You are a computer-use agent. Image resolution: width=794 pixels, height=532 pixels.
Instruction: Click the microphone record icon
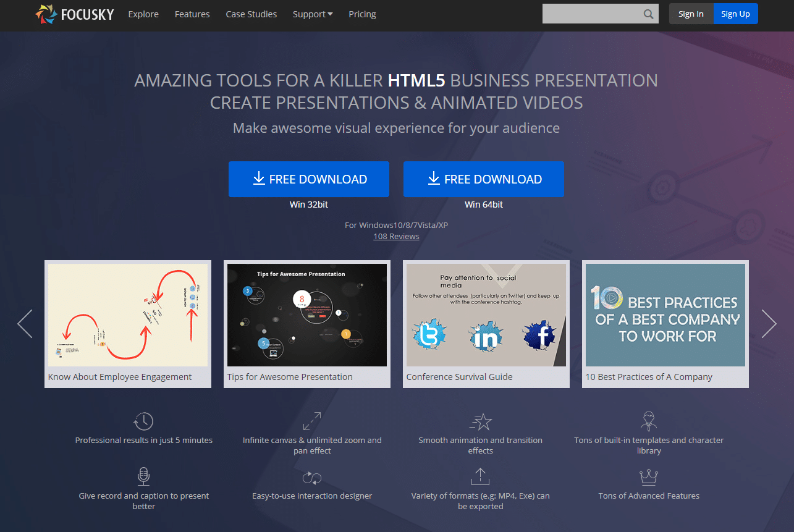(x=143, y=476)
